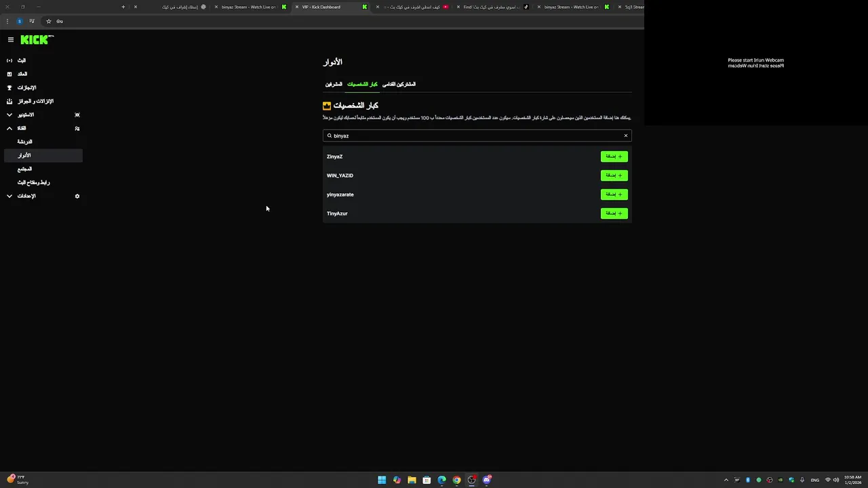Open the volume control in system tray

pyautogui.click(x=836, y=480)
